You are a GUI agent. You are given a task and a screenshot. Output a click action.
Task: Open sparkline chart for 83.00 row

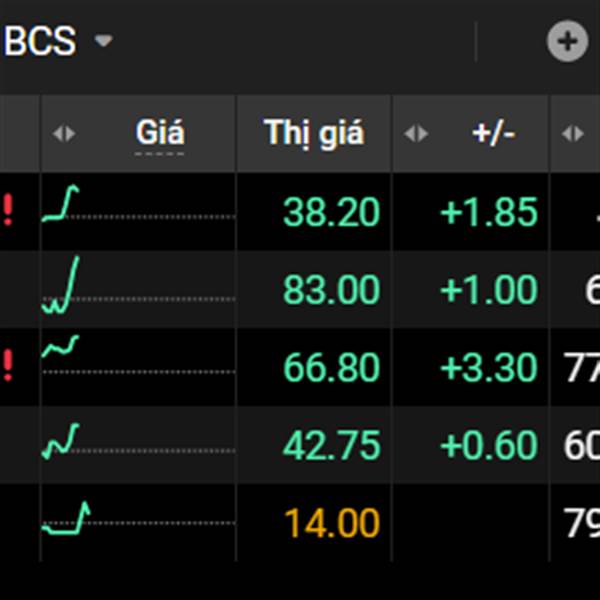(62, 287)
